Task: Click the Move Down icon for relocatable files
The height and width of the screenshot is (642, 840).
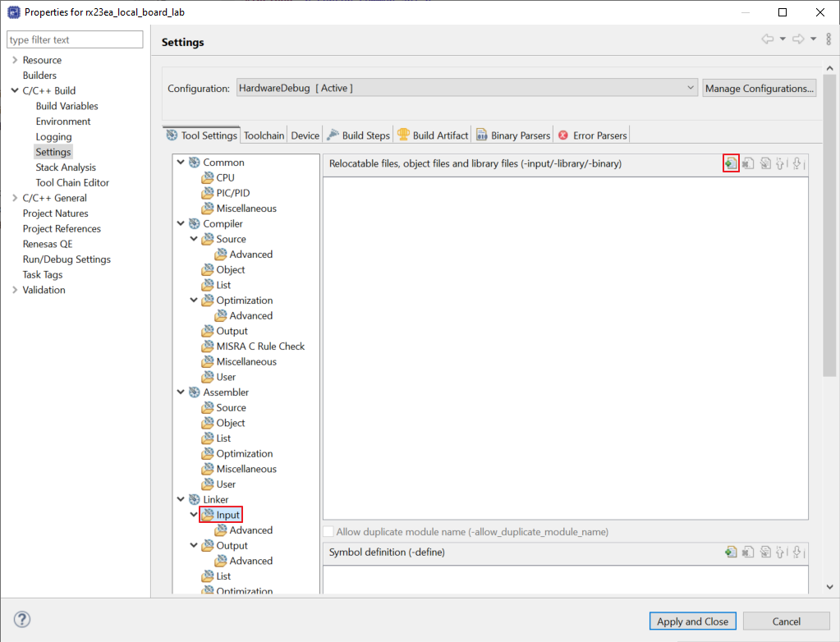Action: click(x=797, y=163)
